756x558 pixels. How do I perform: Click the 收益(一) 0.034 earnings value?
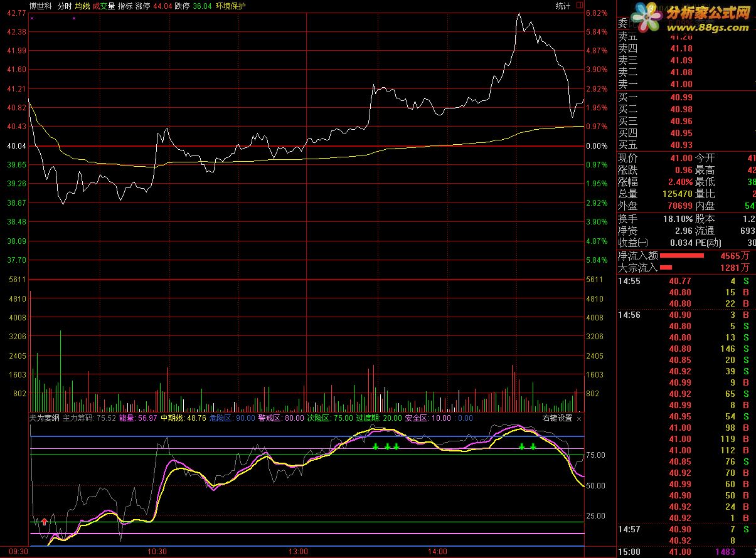(681, 243)
